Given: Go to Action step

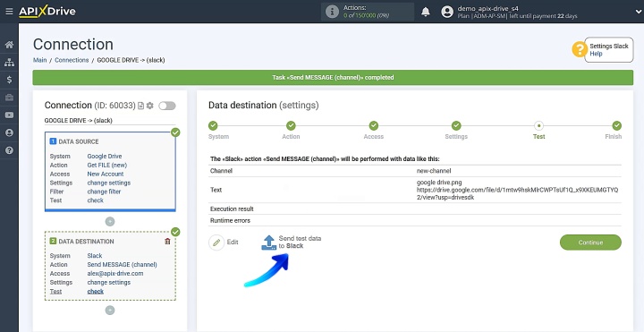Looking at the screenshot, I should click(x=291, y=126).
